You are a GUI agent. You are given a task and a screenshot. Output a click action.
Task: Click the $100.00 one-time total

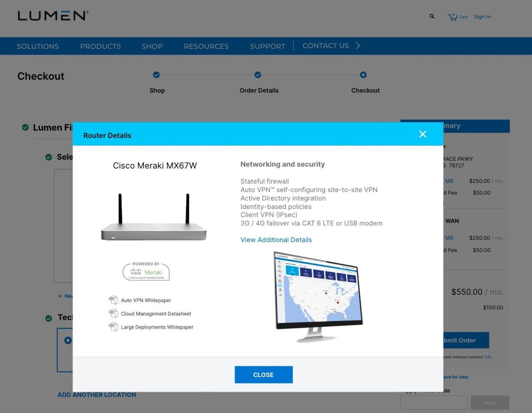coord(493,307)
